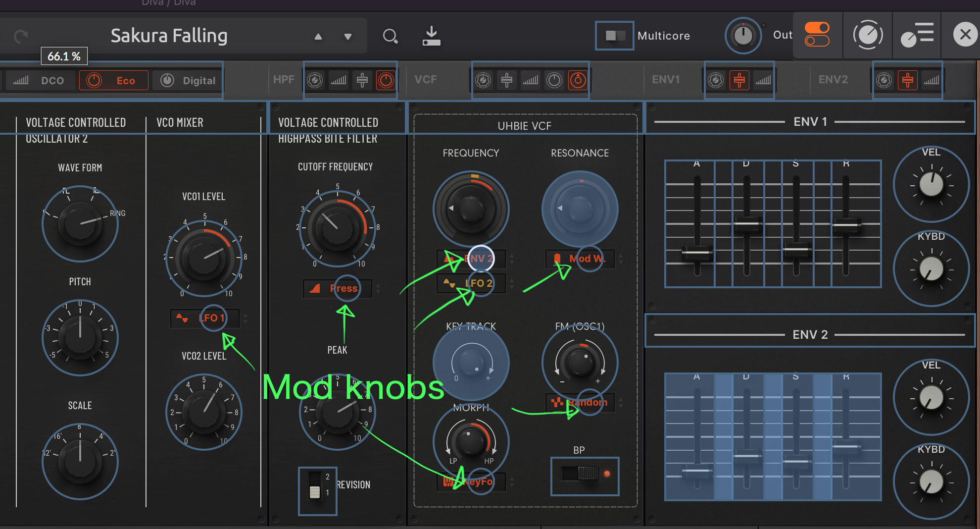Click the ENV 2 VEL knob
The height and width of the screenshot is (529, 980).
tap(931, 398)
